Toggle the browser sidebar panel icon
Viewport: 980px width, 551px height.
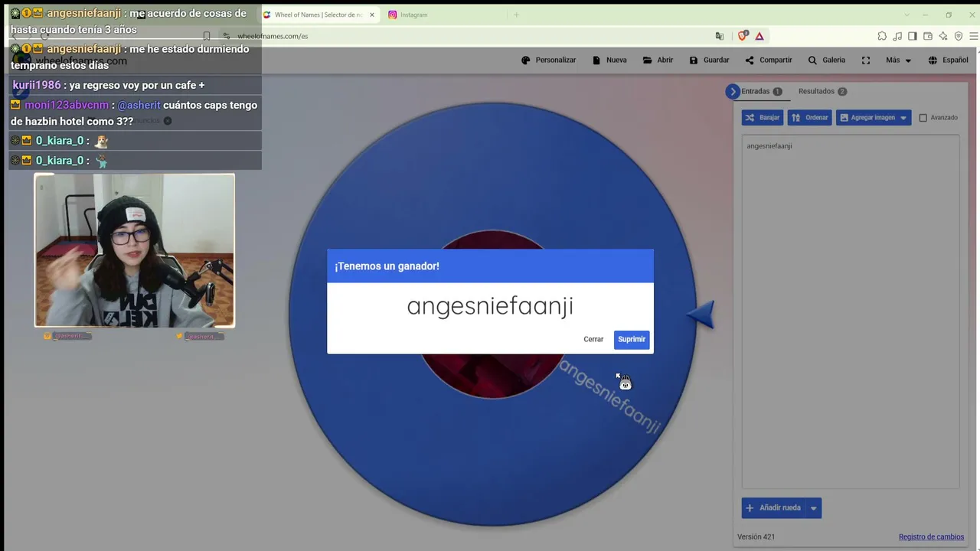(913, 36)
